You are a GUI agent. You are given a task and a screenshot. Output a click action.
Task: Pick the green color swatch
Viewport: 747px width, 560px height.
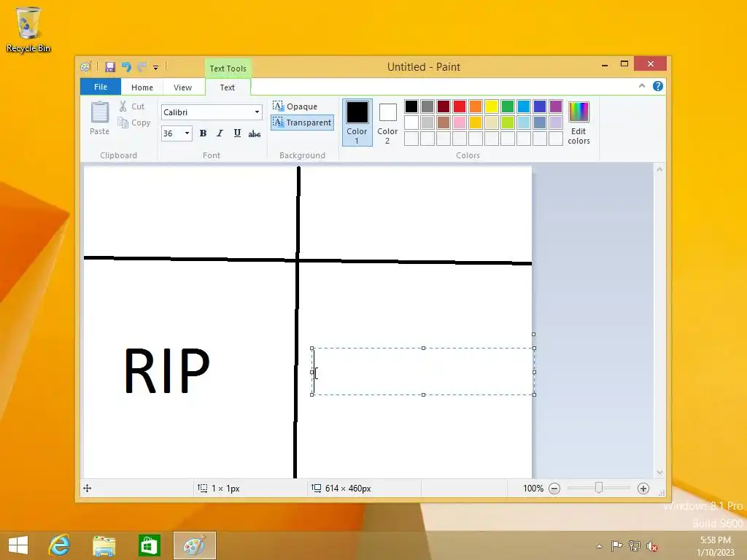coord(508,106)
